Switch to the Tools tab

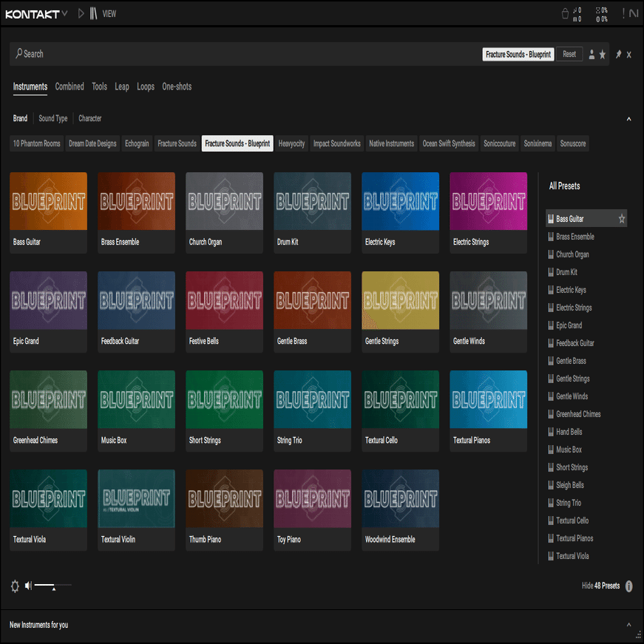99,87
